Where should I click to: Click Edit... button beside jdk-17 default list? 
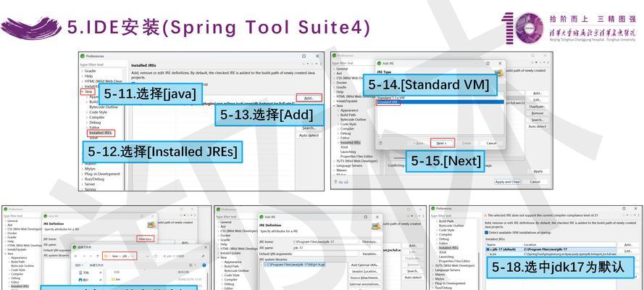(x=628, y=252)
